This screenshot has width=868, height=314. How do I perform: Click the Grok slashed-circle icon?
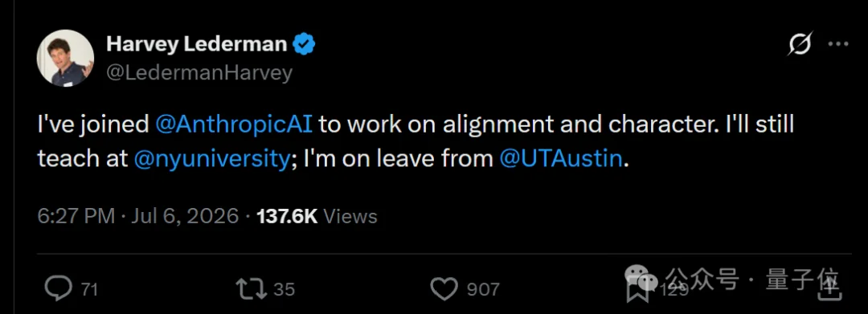(800, 43)
